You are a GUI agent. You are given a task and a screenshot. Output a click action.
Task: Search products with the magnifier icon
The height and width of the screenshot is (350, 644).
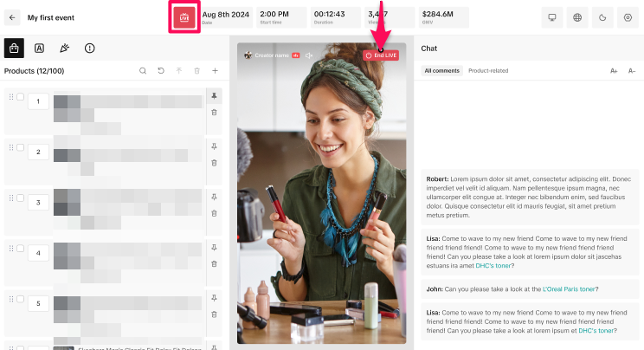[143, 70]
